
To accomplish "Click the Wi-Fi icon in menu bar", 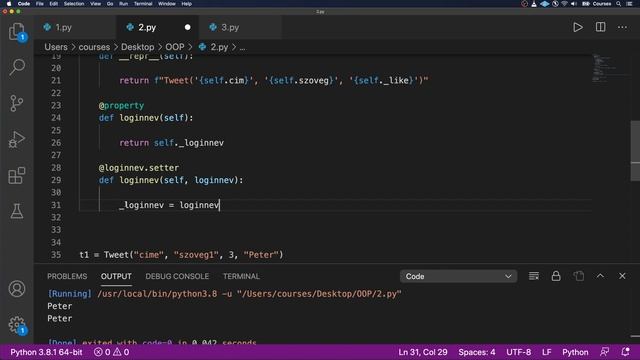I will [564, 4].
